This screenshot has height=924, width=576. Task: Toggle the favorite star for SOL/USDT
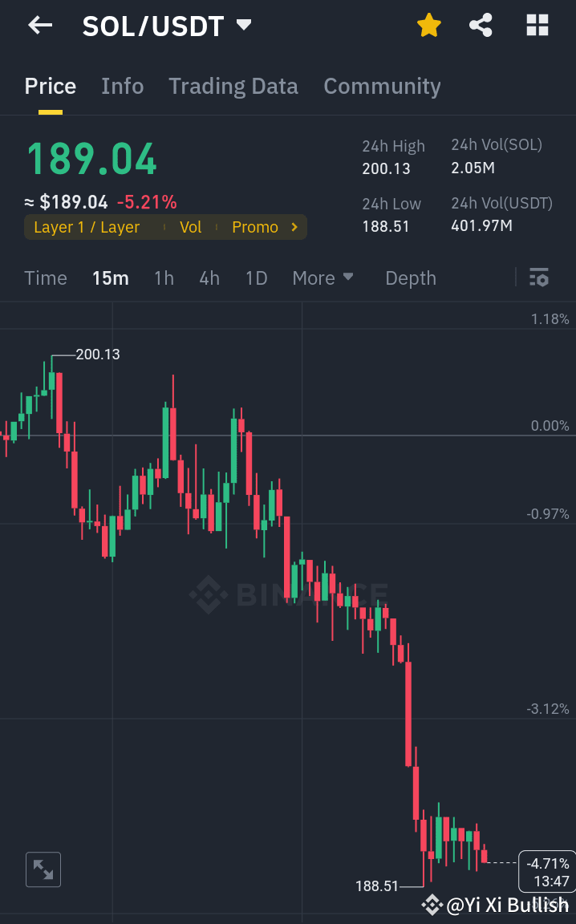tap(428, 25)
